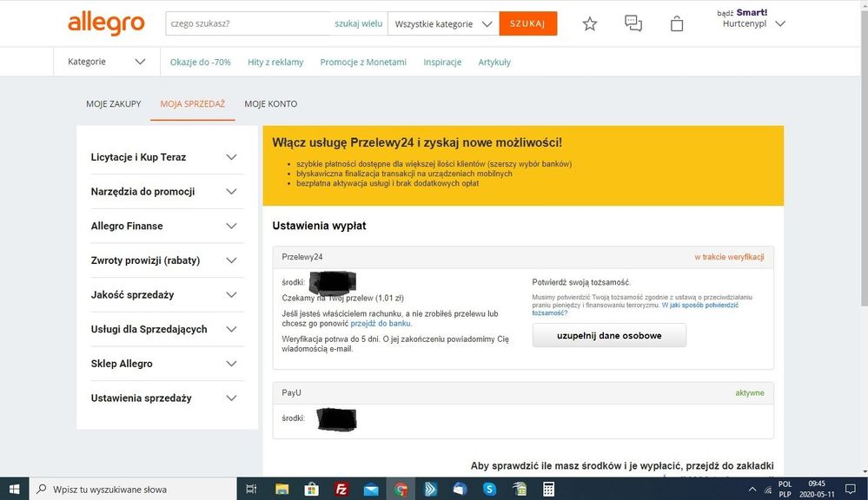The image size is (868, 500).
Task: Click bądź Smart! link
Action: (742, 12)
